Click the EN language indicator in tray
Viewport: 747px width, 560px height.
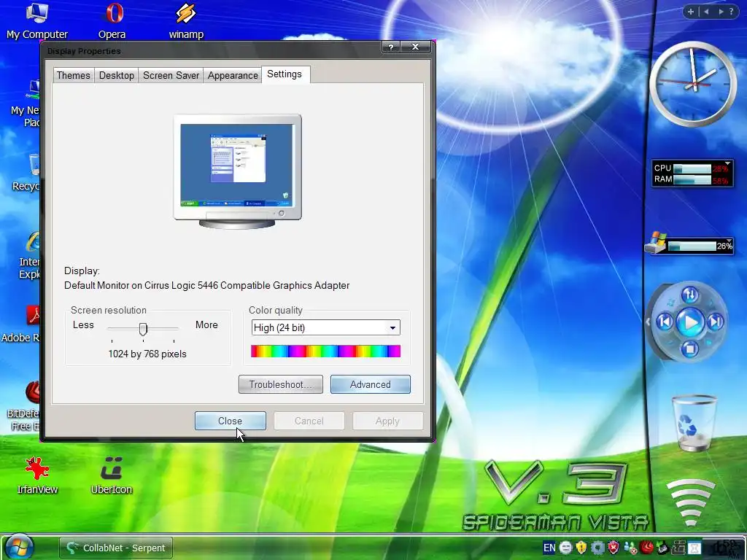pos(549,548)
